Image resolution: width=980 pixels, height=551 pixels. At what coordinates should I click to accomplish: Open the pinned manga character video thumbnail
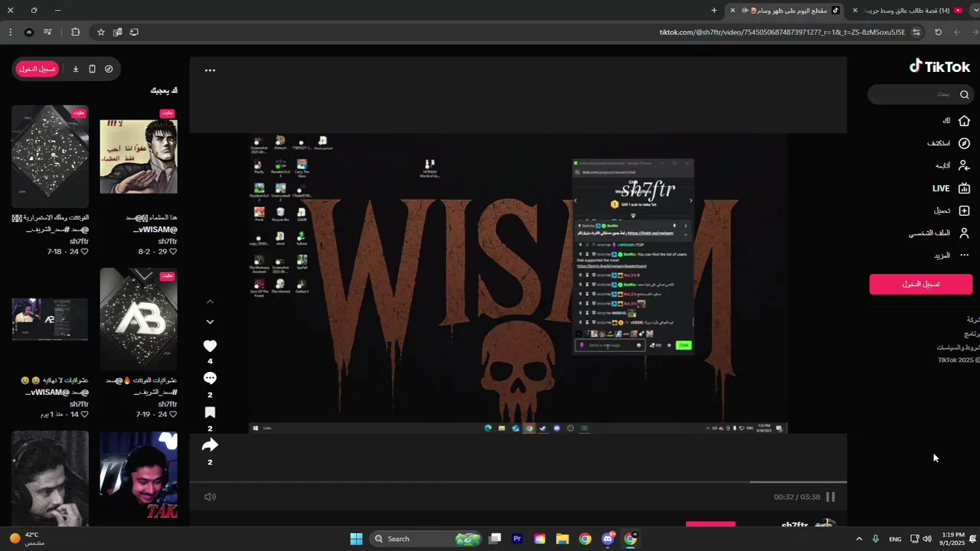[x=139, y=157]
